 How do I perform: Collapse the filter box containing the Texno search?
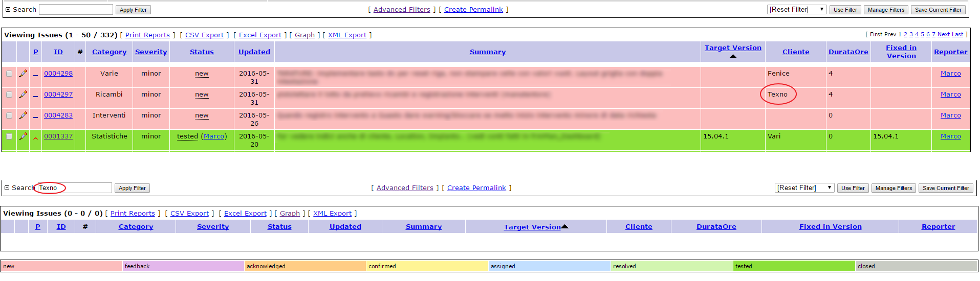pyautogui.click(x=7, y=188)
